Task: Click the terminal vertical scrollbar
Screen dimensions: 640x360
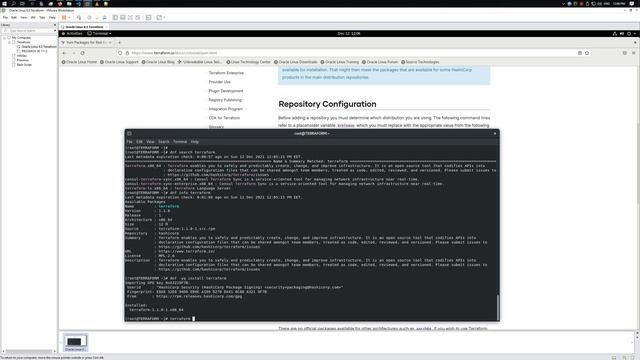Action: [498, 307]
